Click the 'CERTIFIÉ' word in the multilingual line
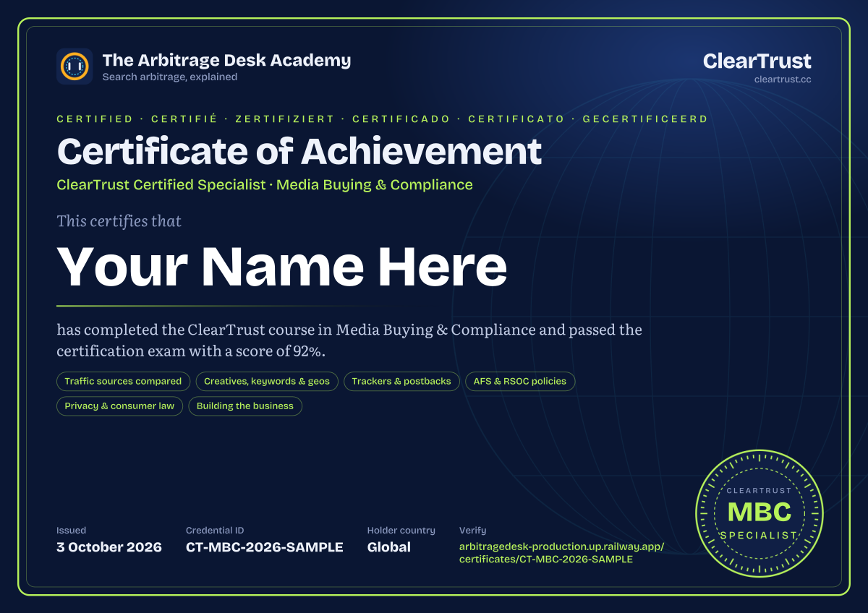The width and height of the screenshot is (868, 613). pyautogui.click(x=184, y=119)
